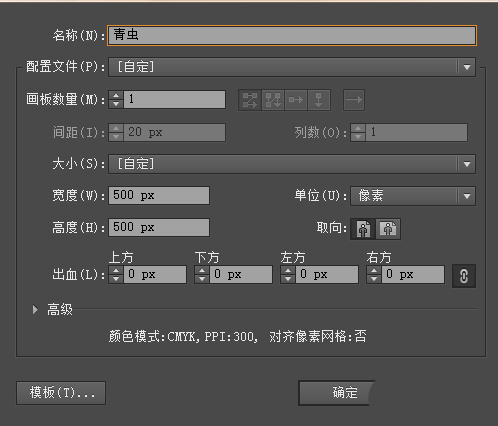The height and width of the screenshot is (426, 498).
Task: Click the 名称 name input field
Action: coord(292,35)
